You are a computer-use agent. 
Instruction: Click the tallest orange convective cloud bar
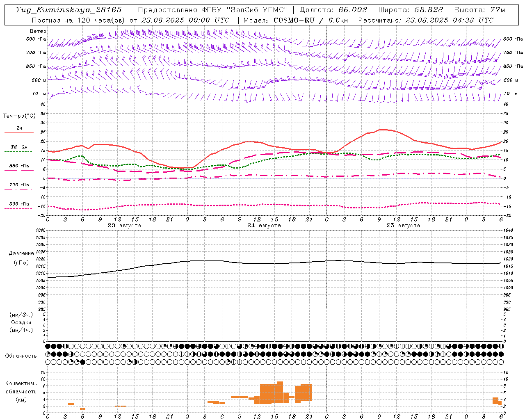[x=280, y=393]
